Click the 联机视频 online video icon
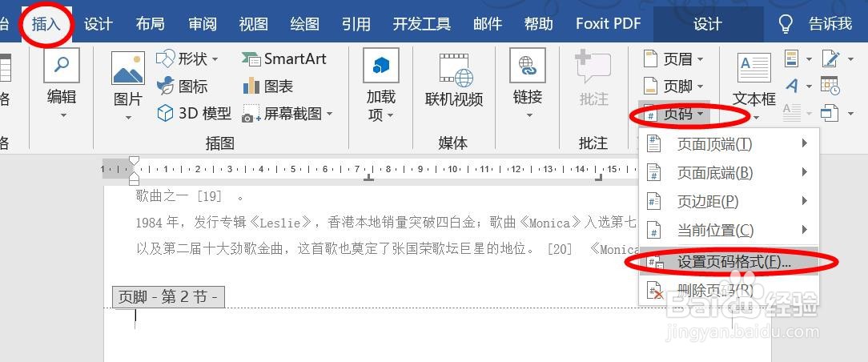The height and width of the screenshot is (362, 868). [x=456, y=70]
